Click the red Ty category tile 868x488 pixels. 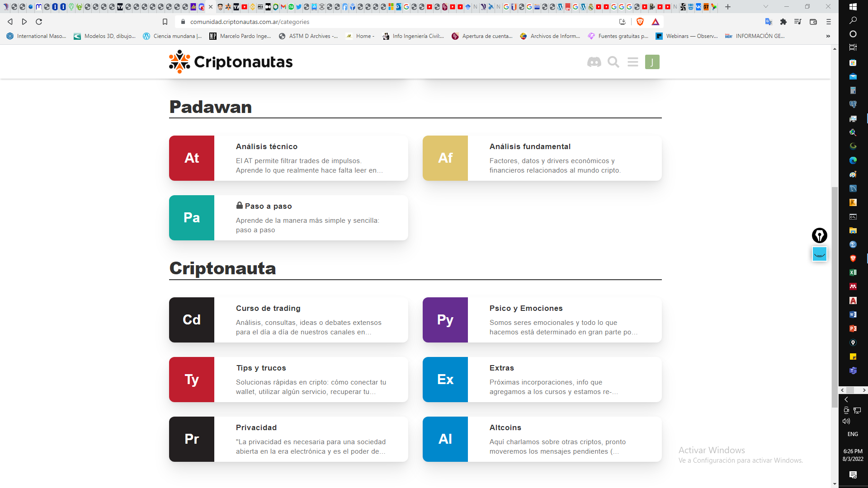point(192,380)
